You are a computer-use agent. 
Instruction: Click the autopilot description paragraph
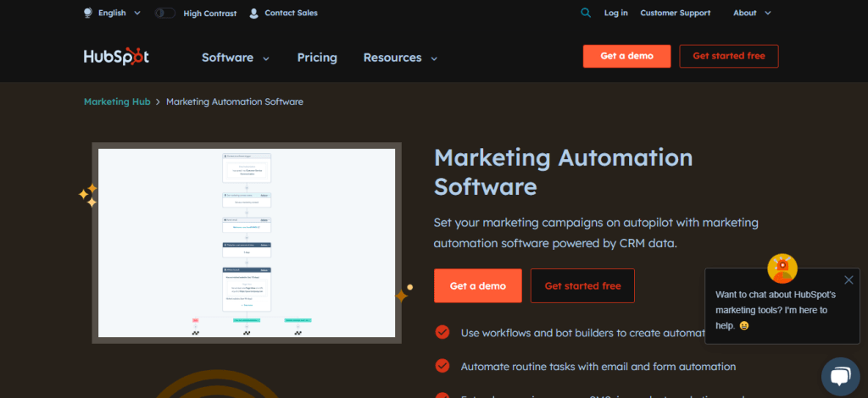596,233
